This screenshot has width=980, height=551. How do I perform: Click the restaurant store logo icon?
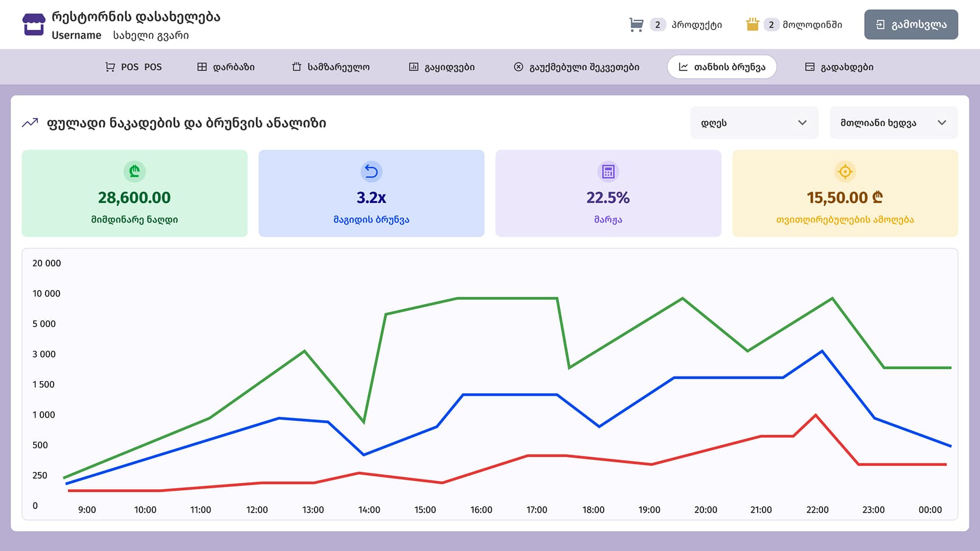coord(33,25)
